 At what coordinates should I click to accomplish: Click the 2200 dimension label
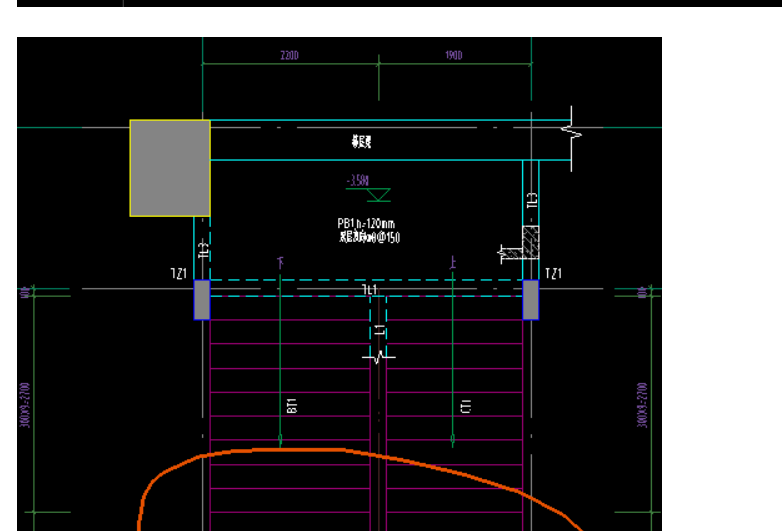click(x=289, y=55)
